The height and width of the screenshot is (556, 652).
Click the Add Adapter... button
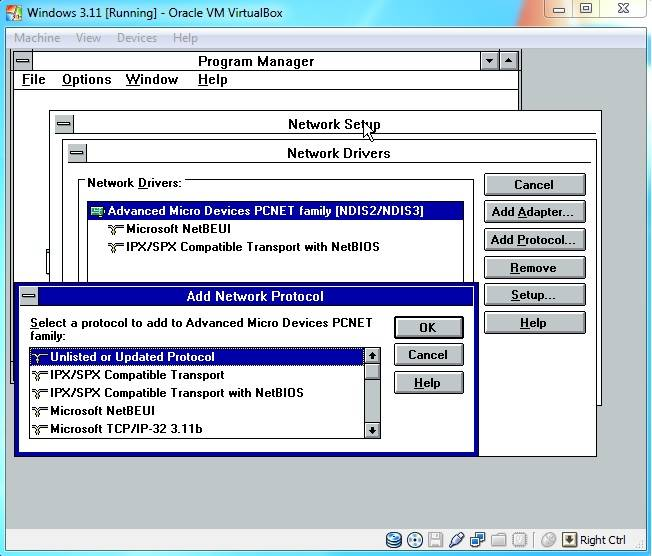click(x=533, y=212)
